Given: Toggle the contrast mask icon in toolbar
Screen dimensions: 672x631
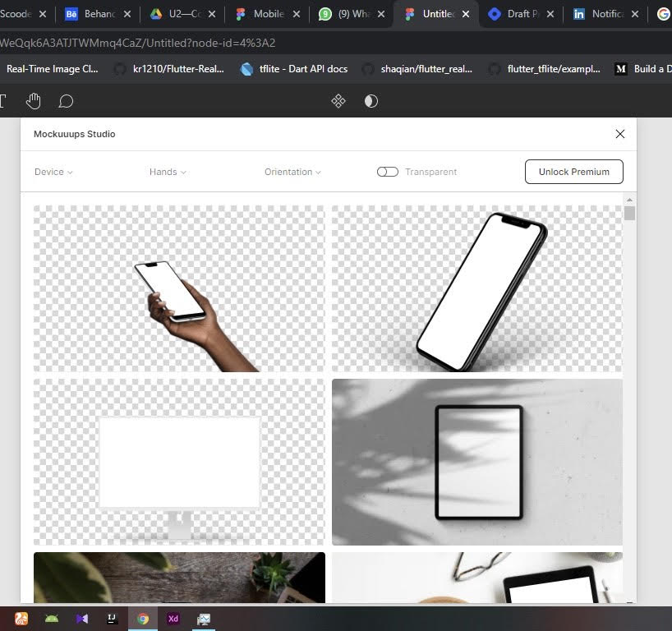Looking at the screenshot, I should pos(371,101).
